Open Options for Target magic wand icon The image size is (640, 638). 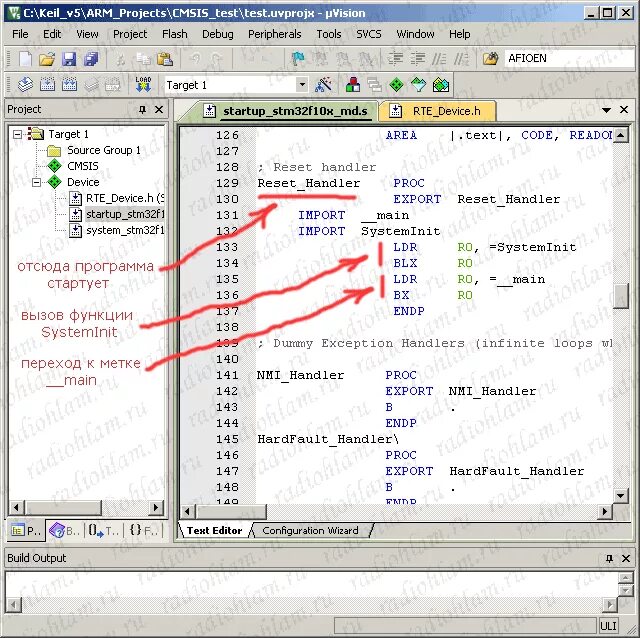point(323,85)
